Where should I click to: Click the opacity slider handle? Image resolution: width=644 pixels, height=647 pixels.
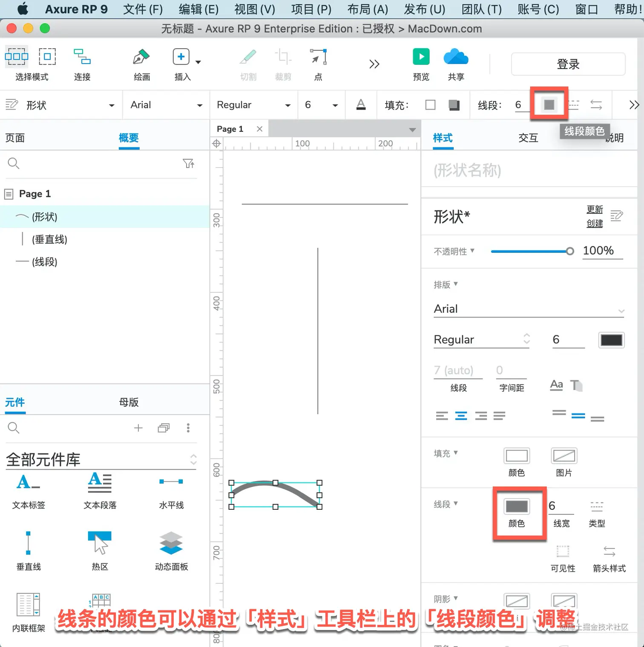click(570, 251)
